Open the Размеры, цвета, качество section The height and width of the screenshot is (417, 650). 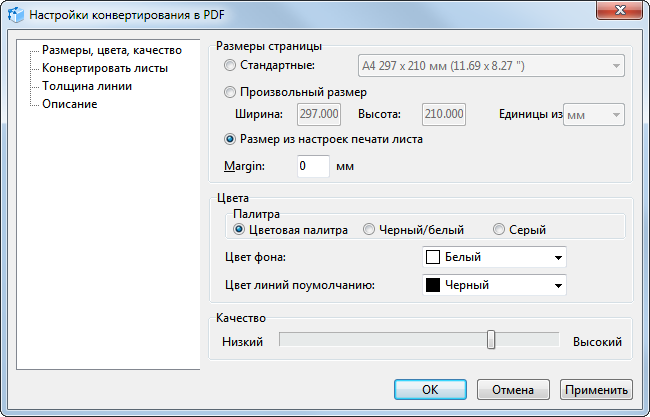111,50
